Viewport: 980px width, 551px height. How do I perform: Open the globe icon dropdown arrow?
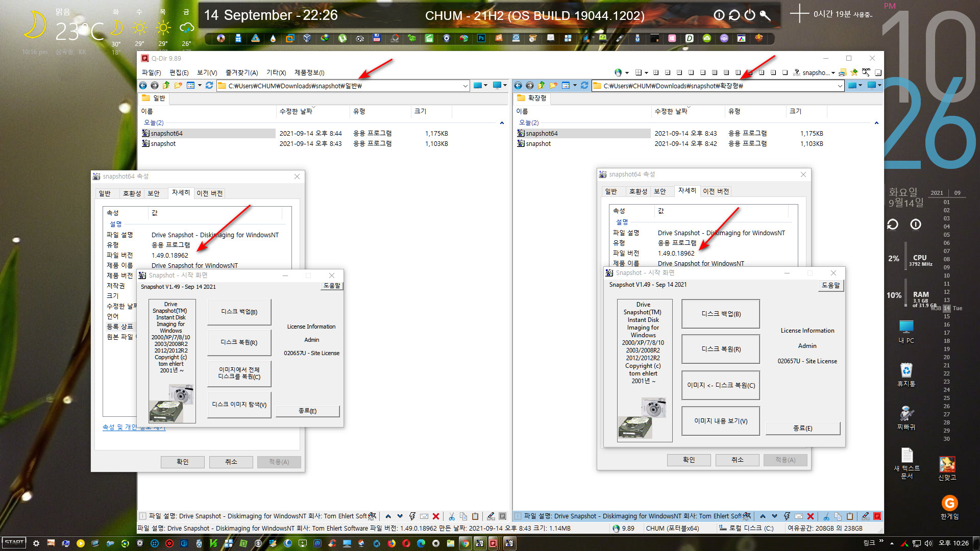pos(627,72)
